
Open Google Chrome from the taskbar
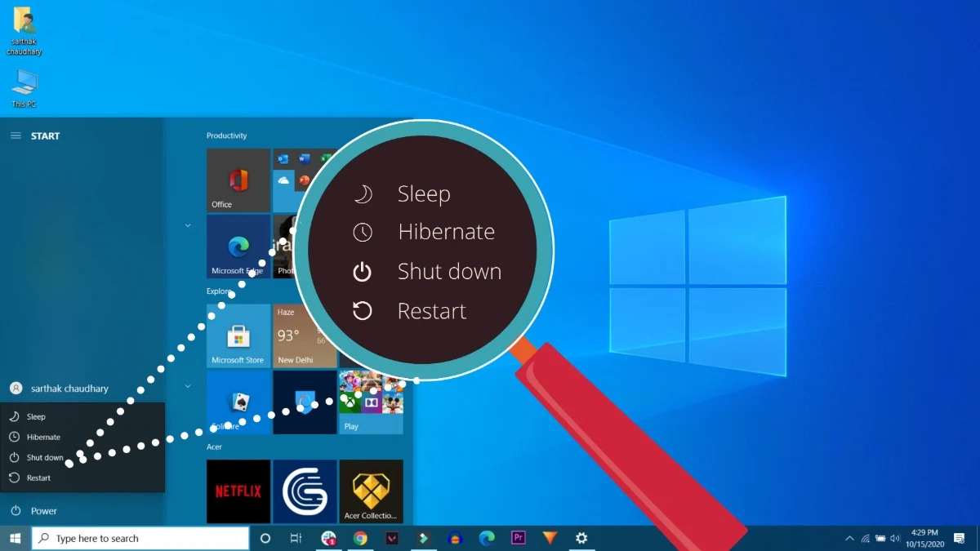click(360, 538)
